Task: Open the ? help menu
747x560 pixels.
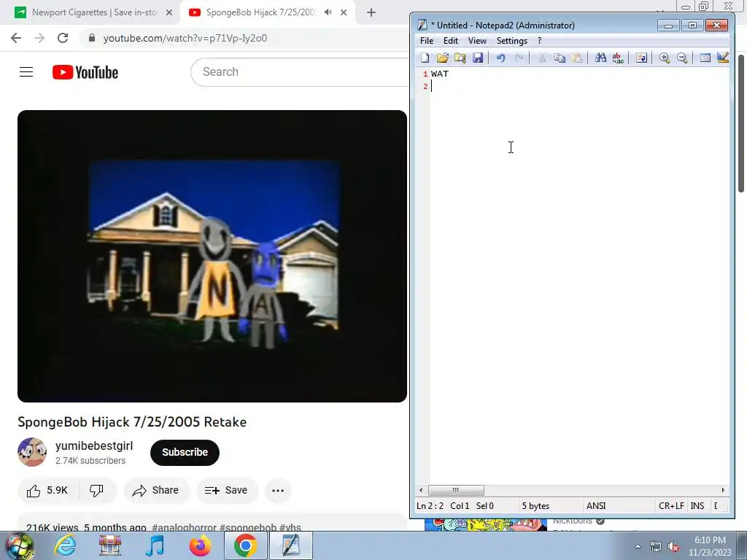Action: [x=539, y=41]
